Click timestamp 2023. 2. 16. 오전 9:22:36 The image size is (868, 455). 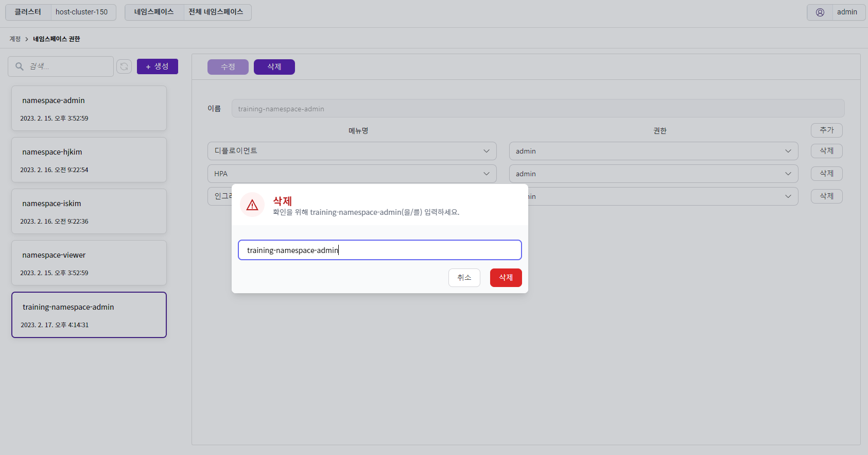click(54, 222)
